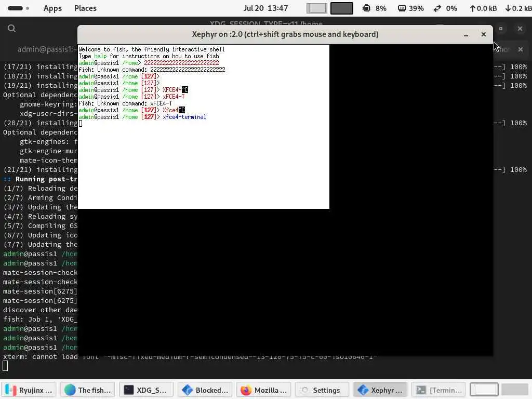Switch to Blocked... taskbar entry
This screenshot has width=532, height=399.
[205, 390]
